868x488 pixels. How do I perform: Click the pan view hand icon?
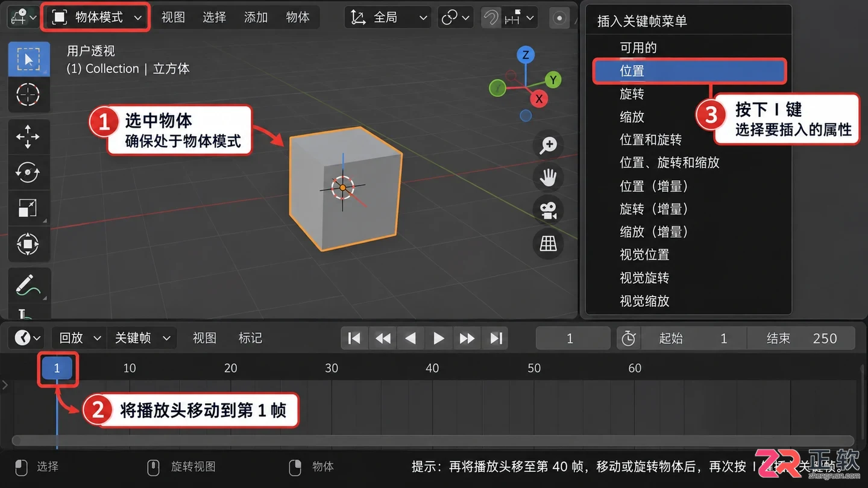tap(548, 178)
